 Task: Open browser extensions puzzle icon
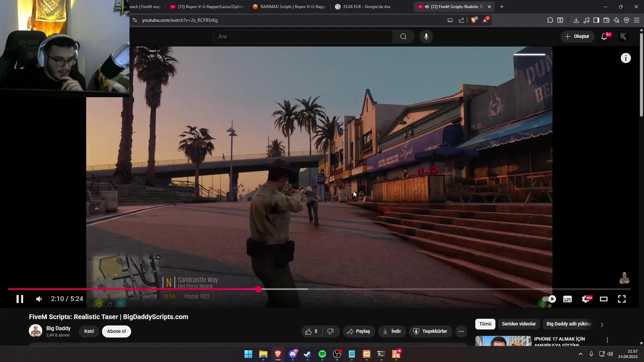(550, 20)
